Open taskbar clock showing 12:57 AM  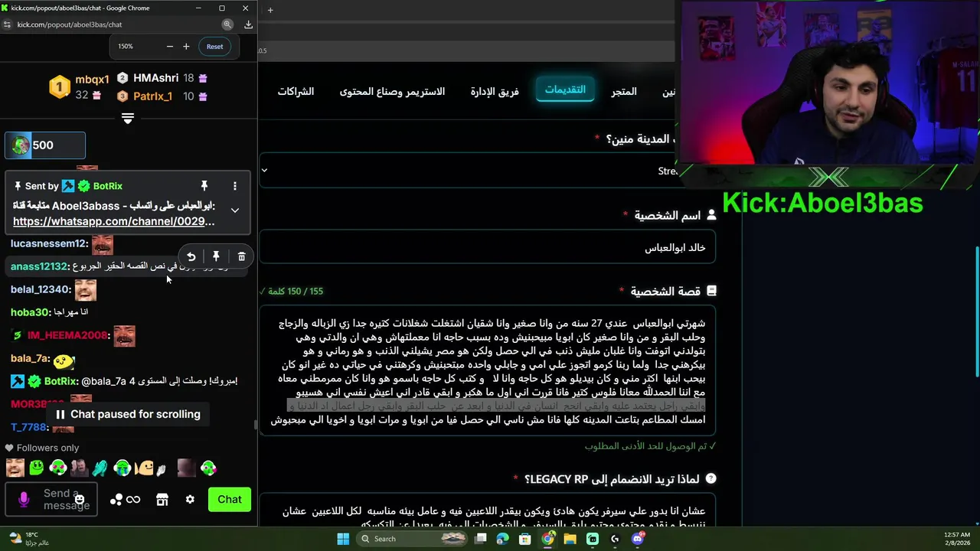tap(956, 539)
